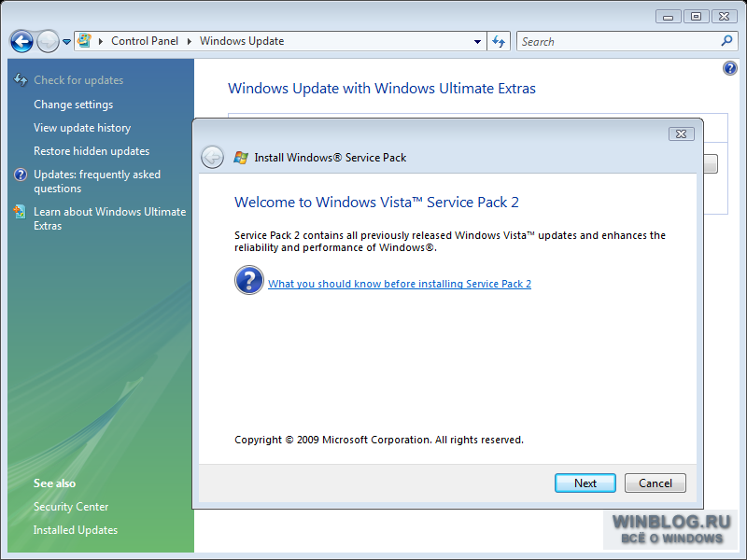The width and height of the screenshot is (747, 560).
Task: Minimize the Windows Update window
Action: 668,17
